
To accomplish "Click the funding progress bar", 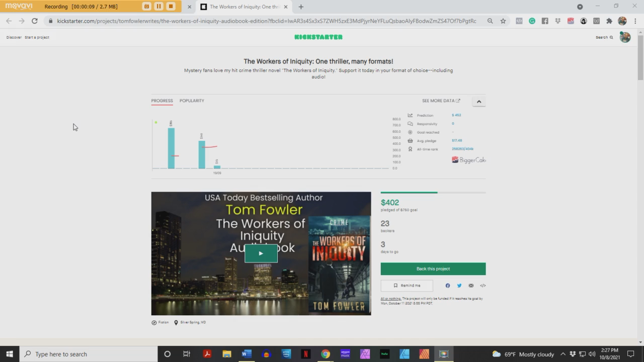I will click(433, 193).
